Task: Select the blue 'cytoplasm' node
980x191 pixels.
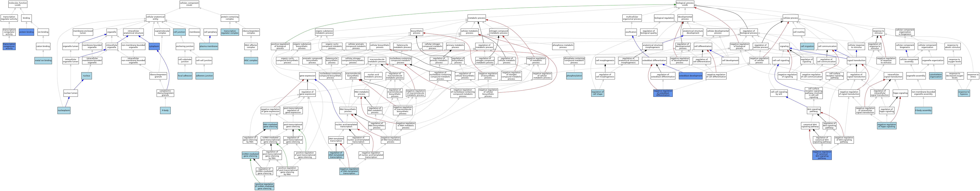Action: (154, 46)
